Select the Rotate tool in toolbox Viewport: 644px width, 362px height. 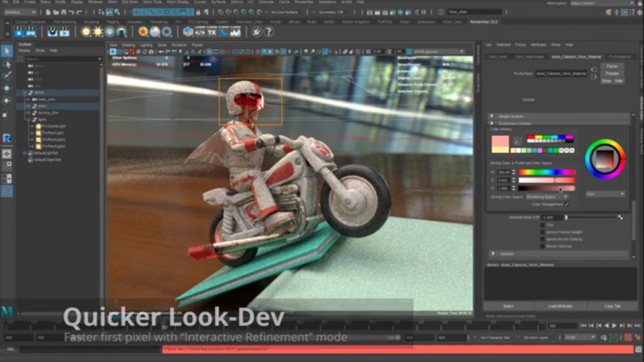[7, 101]
